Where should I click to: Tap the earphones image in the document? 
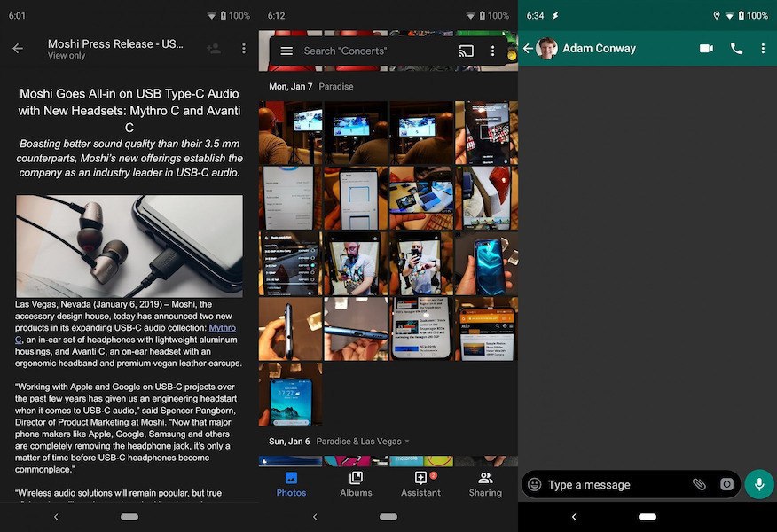[129, 246]
